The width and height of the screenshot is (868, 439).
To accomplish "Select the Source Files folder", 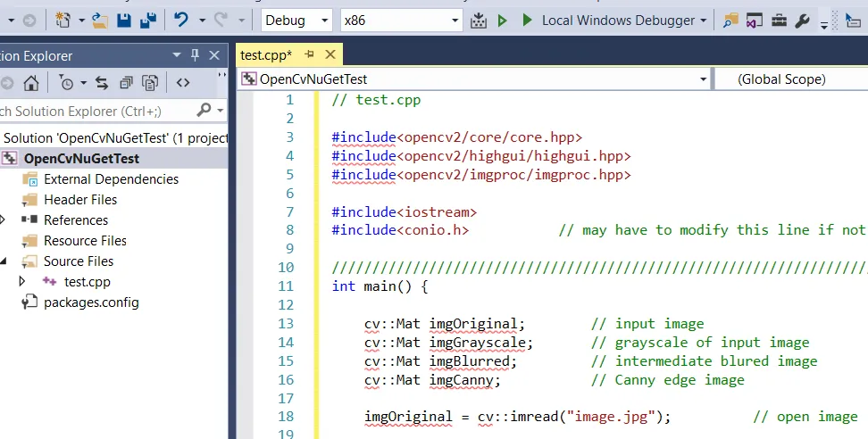I will pos(79,261).
